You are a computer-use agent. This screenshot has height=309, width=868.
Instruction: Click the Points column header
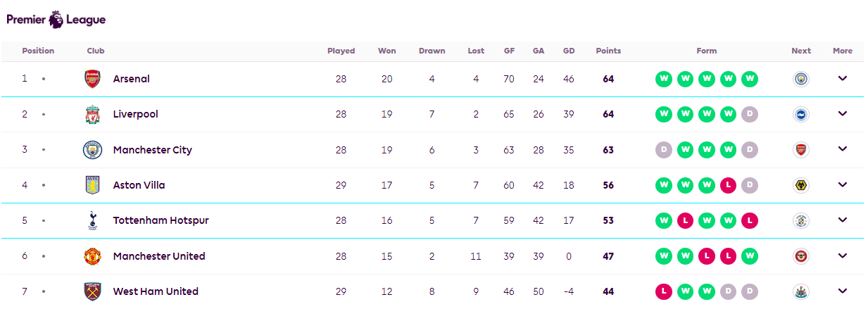point(608,51)
